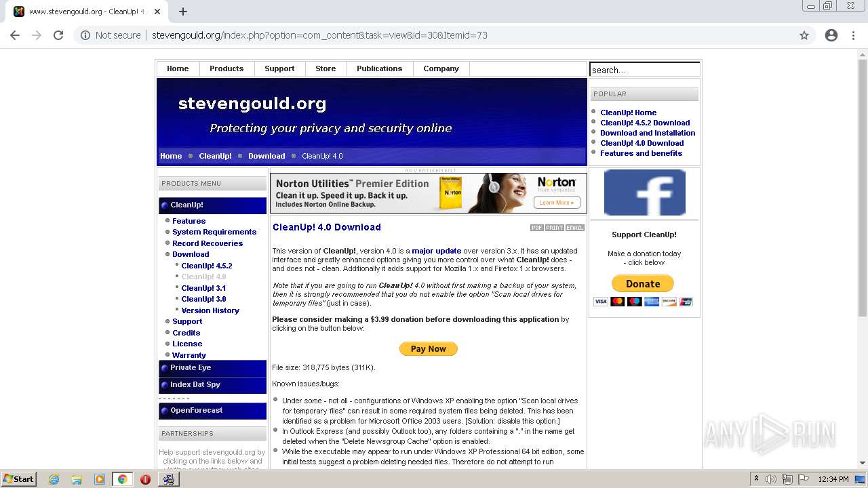The height and width of the screenshot is (488, 868).
Task: Open the media player taskbar icon
Action: tap(100, 479)
